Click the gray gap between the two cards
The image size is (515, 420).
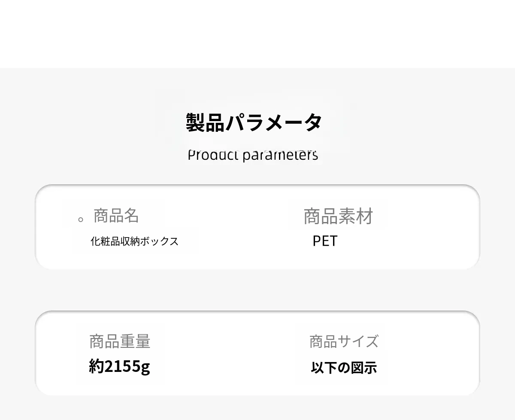point(257,290)
